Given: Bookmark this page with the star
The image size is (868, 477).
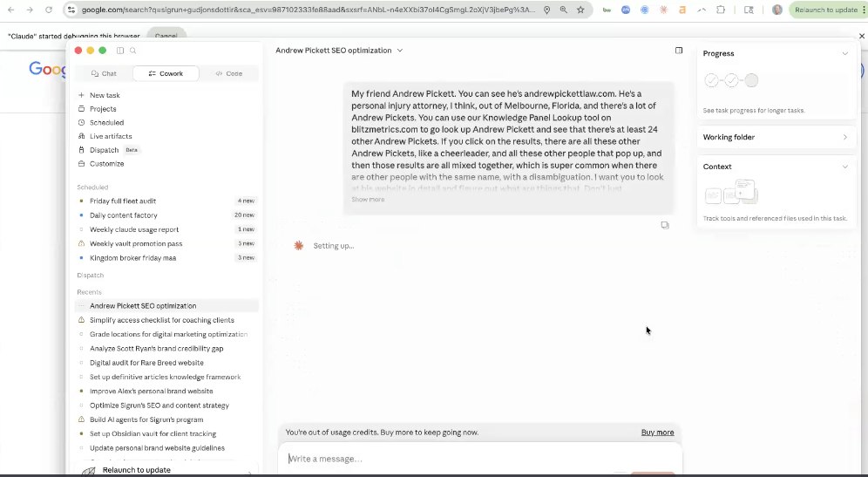Looking at the screenshot, I should click(580, 10).
